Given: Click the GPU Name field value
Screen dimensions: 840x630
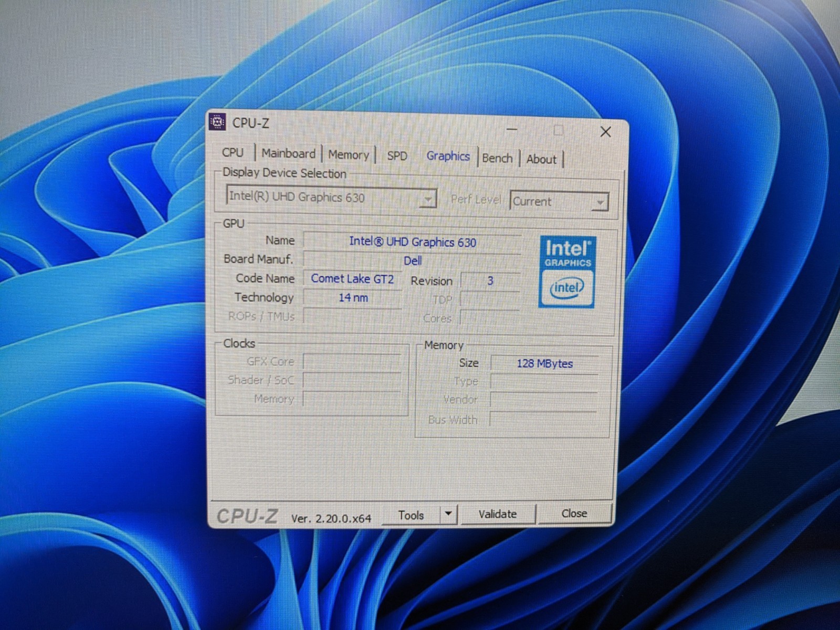Looking at the screenshot, I should point(412,242).
